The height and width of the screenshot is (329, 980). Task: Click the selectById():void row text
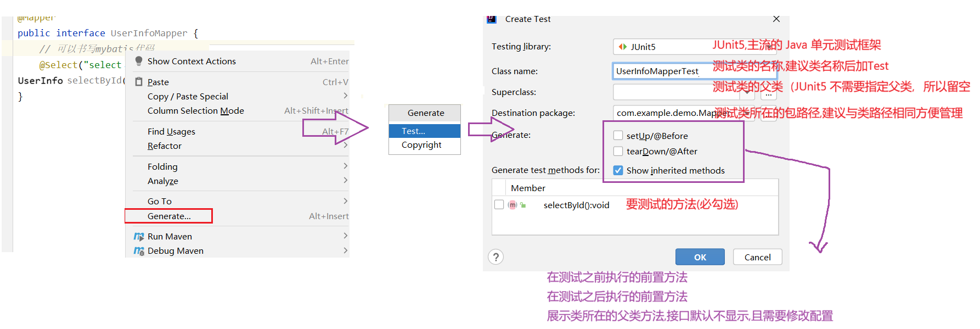tap(576, 205)
